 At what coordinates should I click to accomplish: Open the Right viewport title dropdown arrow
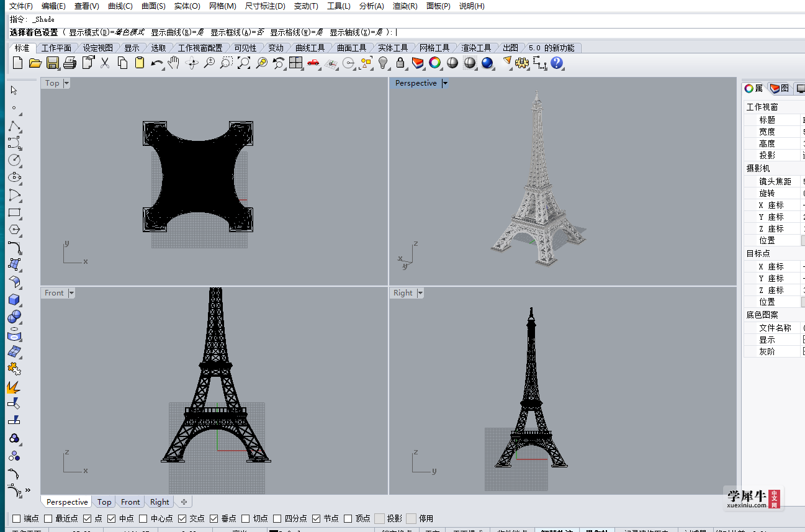pos(420,293)
